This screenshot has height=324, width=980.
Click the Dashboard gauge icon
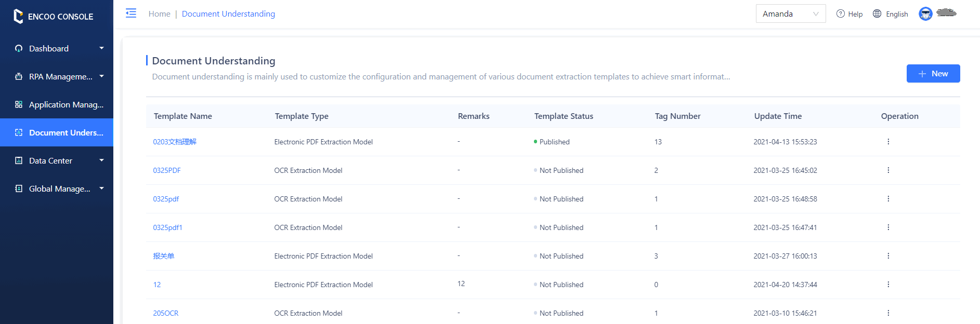click(19, 48)
